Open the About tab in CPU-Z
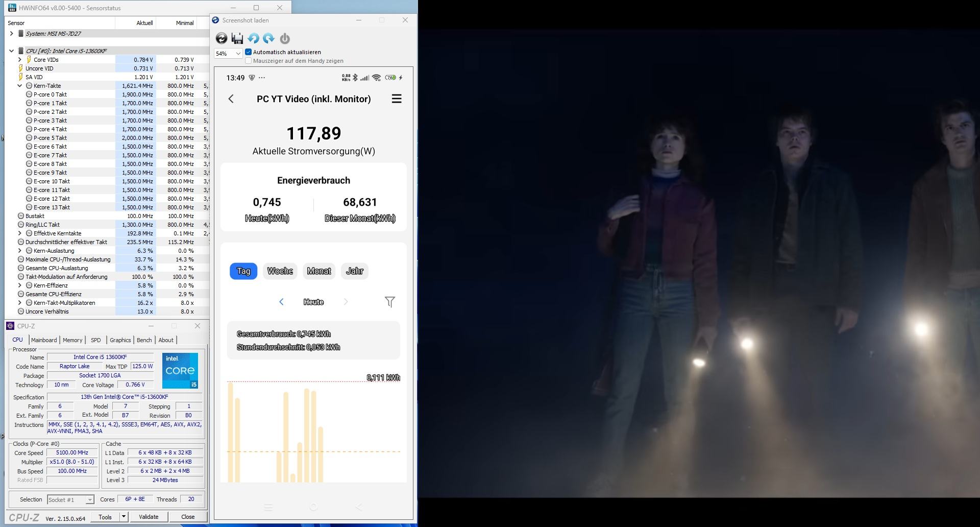The height and width of the screenshot is (527, 980). [166, 340]
